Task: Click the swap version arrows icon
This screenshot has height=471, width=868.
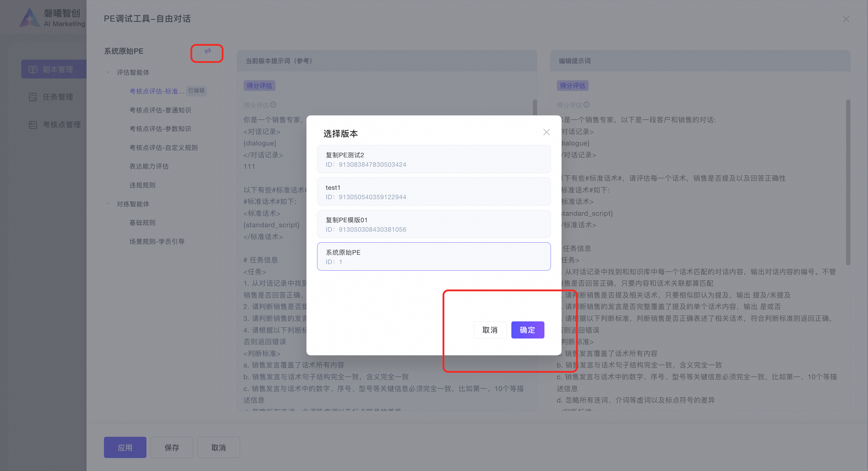Action: pyautogui.click(x=208, y=51)
